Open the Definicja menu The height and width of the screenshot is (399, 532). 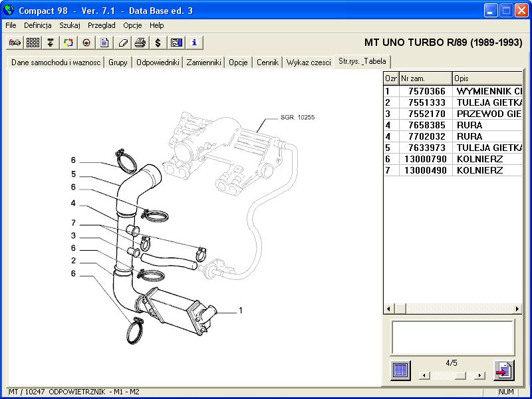coord(37,25)
